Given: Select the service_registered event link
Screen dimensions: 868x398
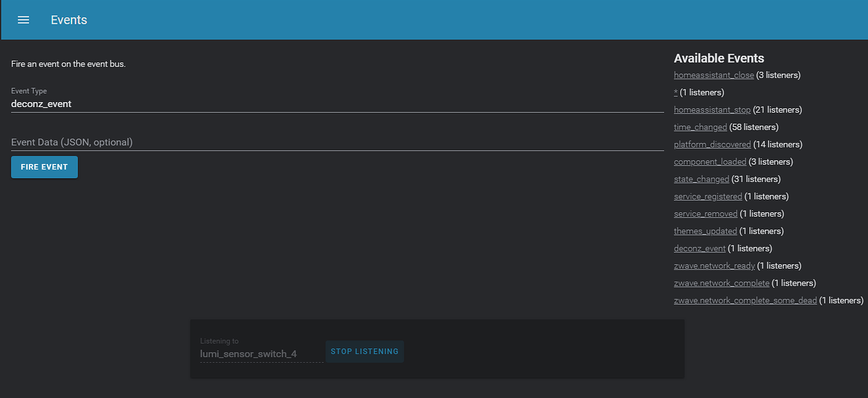Looking at the screenshot, I should pos(708,196).
